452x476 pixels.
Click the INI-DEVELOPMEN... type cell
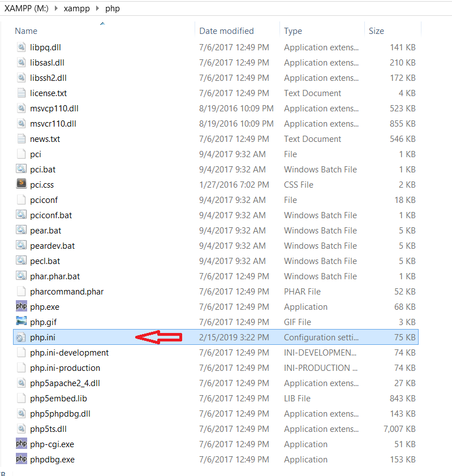pos(320,352)
